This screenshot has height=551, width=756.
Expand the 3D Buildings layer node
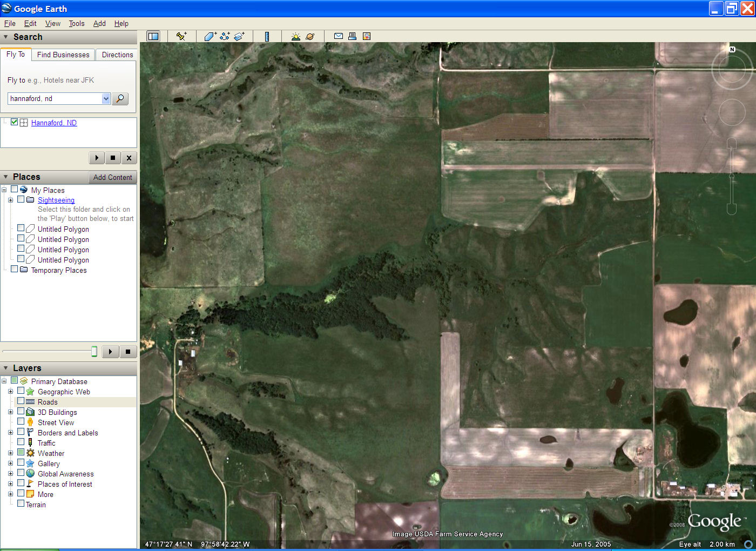tap(10, 412)
